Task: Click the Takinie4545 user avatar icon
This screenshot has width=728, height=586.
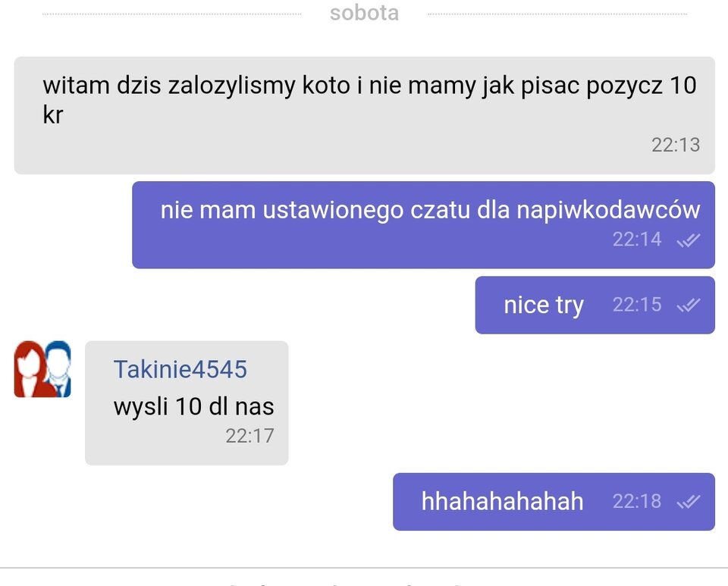Action: coord(42,371)
